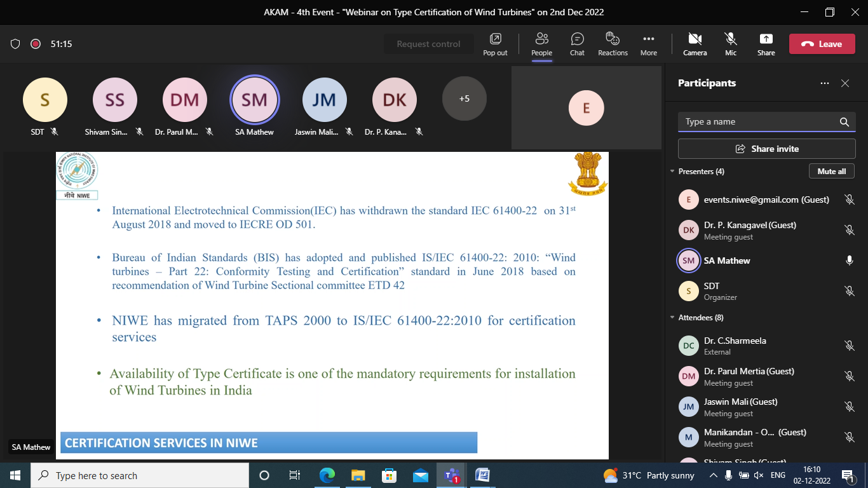Open Microsoft Edge from the taskbar

coord(327,475)
